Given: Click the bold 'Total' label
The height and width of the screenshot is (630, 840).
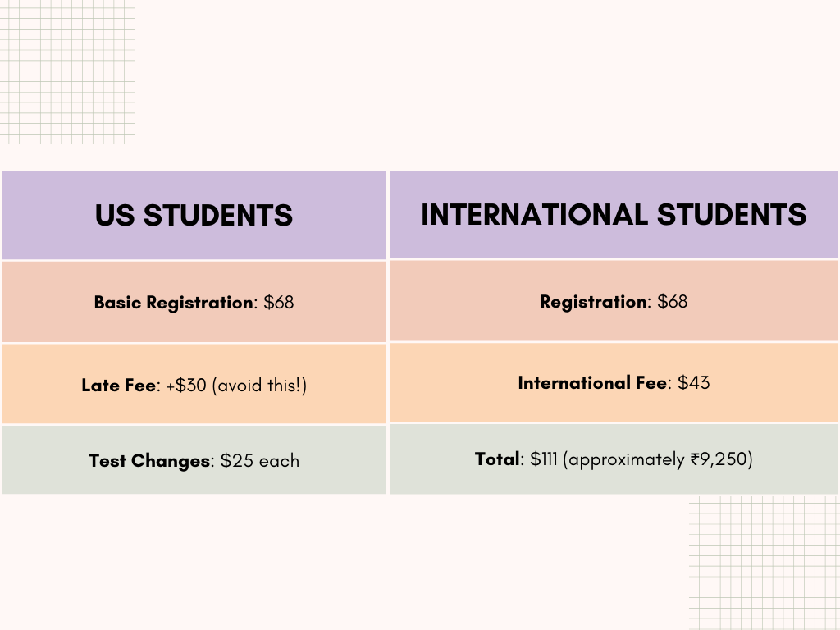Looking at the screenshot, I should (x=497, y=459).
